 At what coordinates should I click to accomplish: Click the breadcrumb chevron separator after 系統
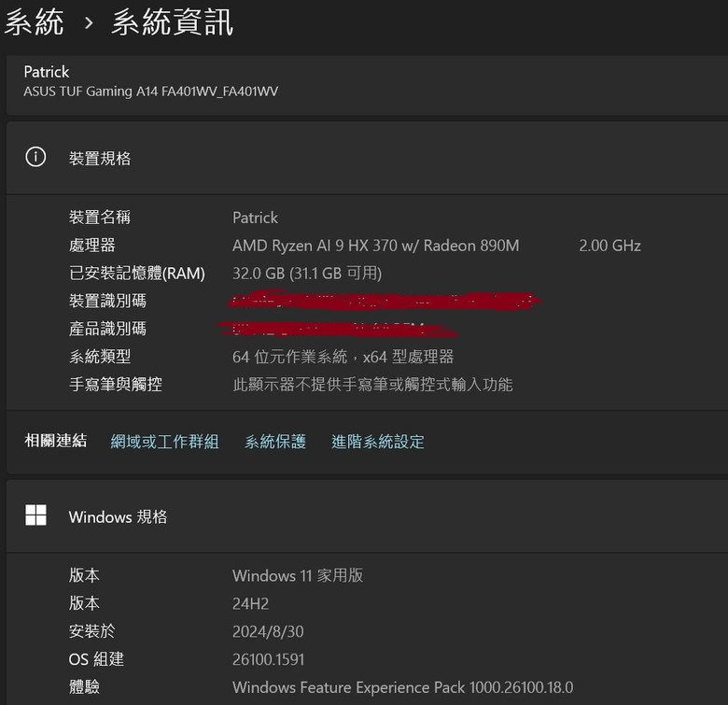pos(89,22)
